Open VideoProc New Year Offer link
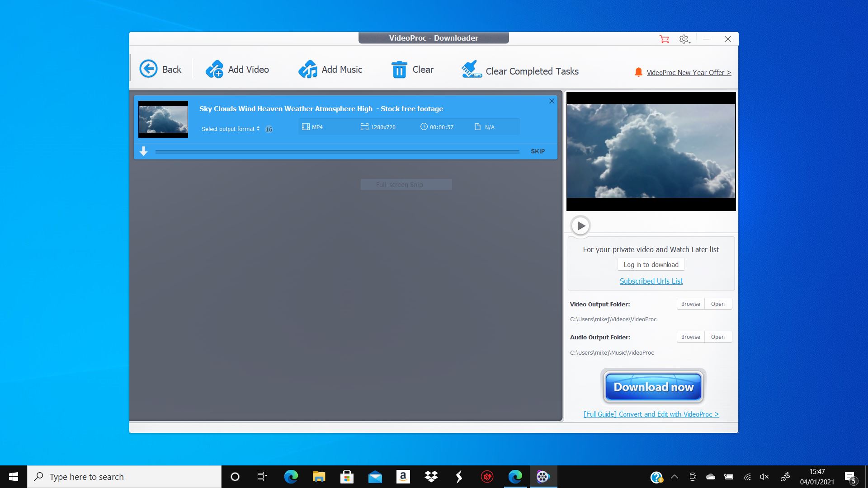 click(x=689, y=72)
